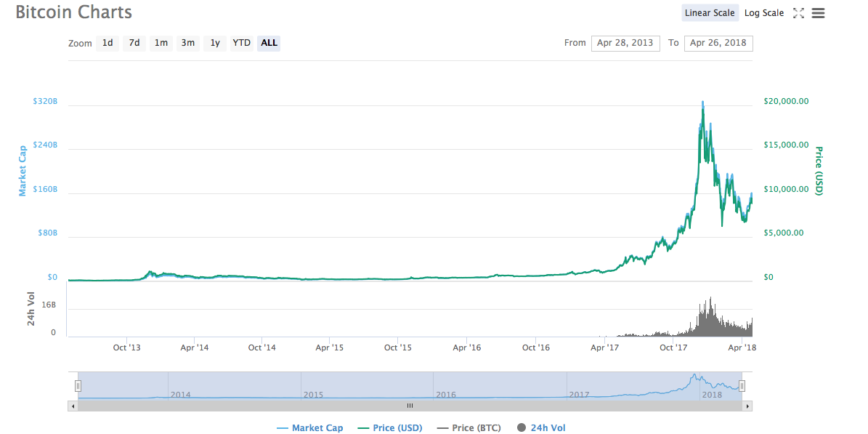This screenshot has width=868, height=434.
Task: Click the scrollbar left arrow
Action: click(x=73, y=406)
